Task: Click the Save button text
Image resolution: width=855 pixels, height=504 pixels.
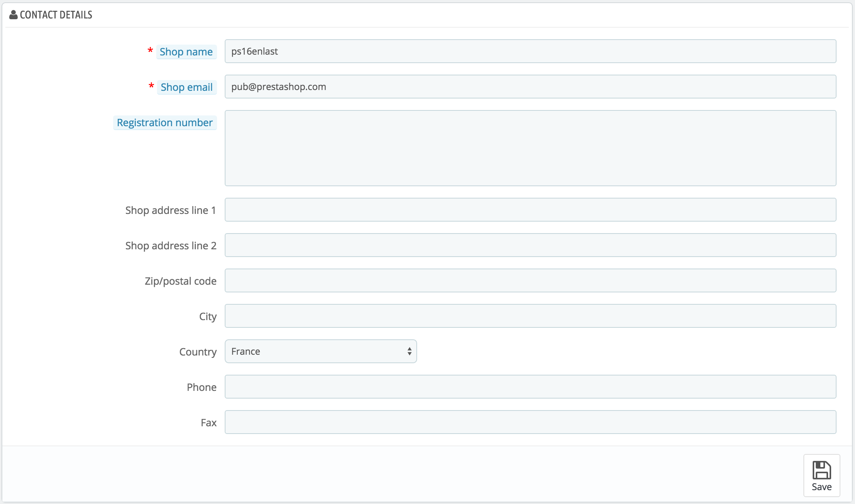Action: [822, 487]
